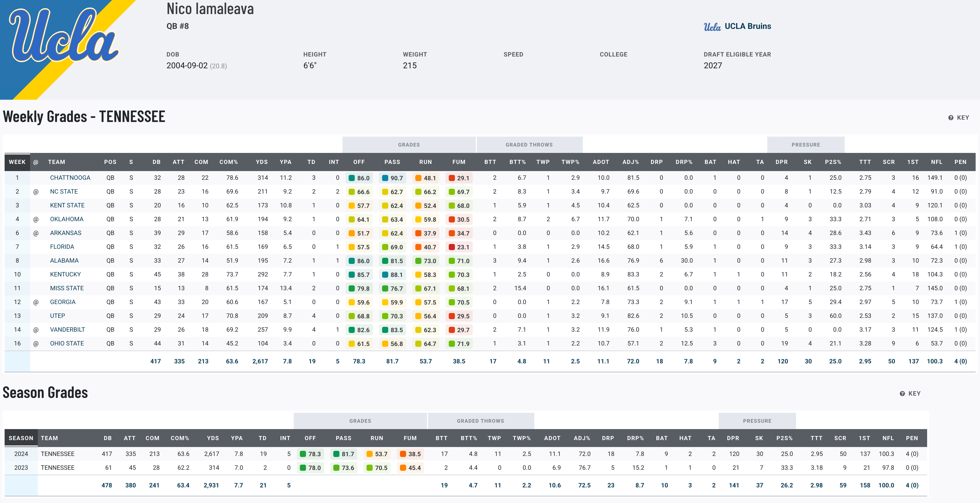The width and height of the screenshot is (980, 503).
Task: Click the GRADED THROWS group header in weekly table
Action: coord(529,145)
